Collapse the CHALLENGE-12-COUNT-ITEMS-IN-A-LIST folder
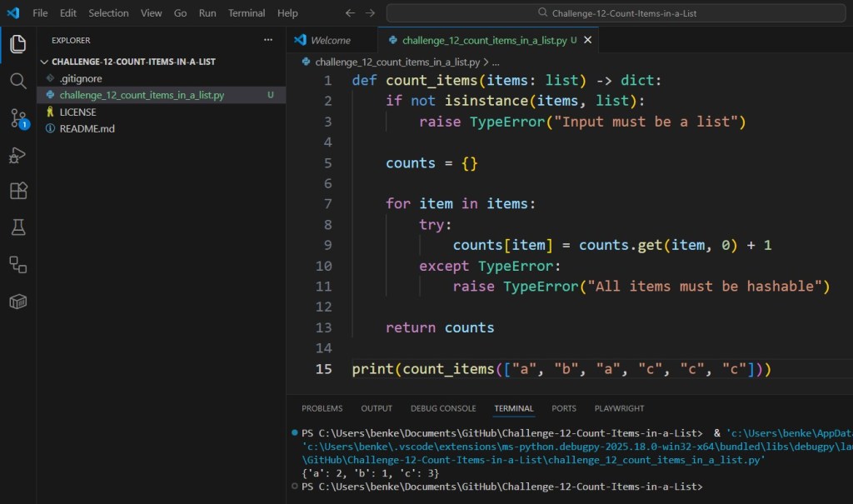This screenshot has width=853, height=504. [x=46, y=61]
